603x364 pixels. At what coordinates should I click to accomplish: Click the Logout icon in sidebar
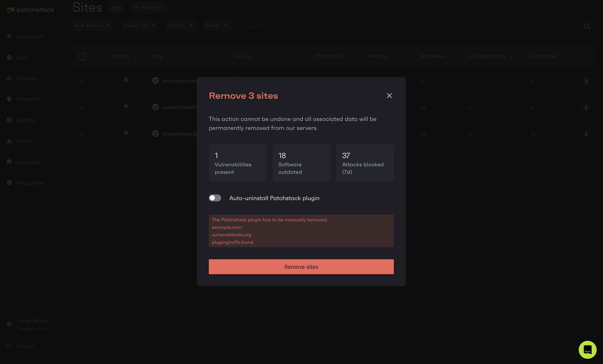(x=9, y=346)
